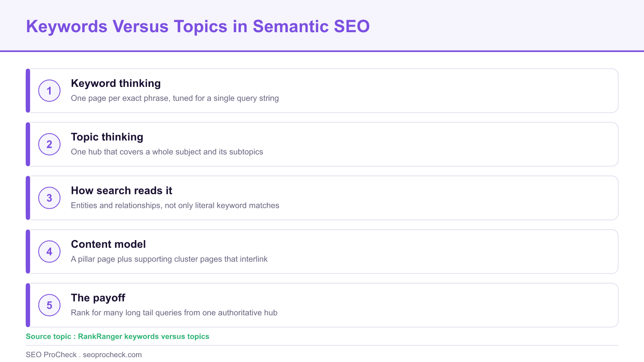Click text 'One page per exact phrase, tuned for a single query string'

175,98
